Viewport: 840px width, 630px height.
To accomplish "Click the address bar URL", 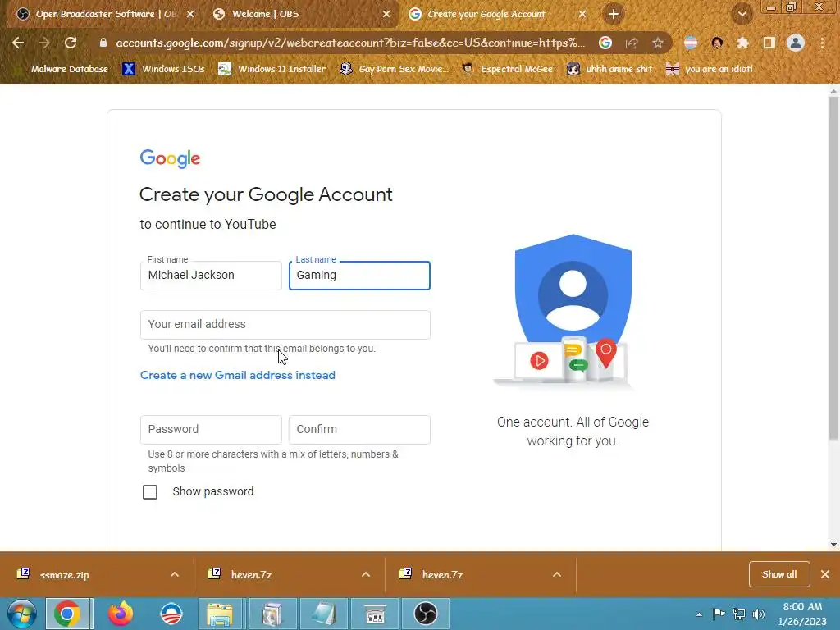I will 350,43.
